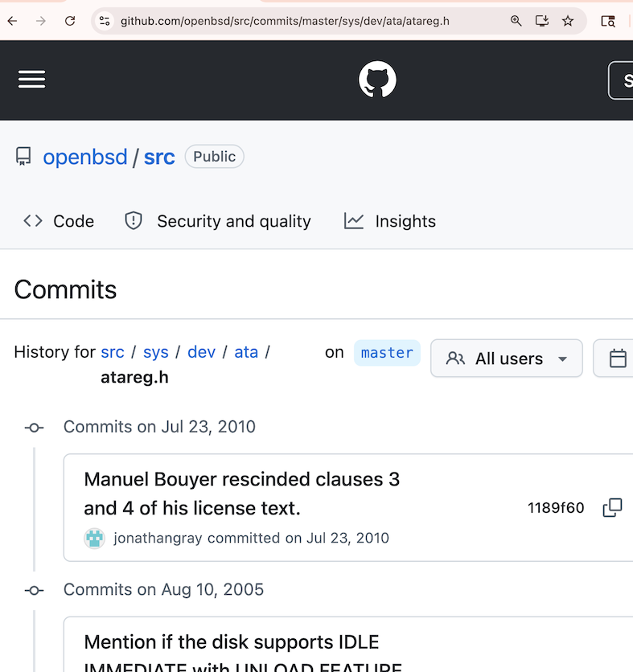Open the Security and quality tab
The width and height of the screenshot is (633, 672).
click(x=218, y=221)
